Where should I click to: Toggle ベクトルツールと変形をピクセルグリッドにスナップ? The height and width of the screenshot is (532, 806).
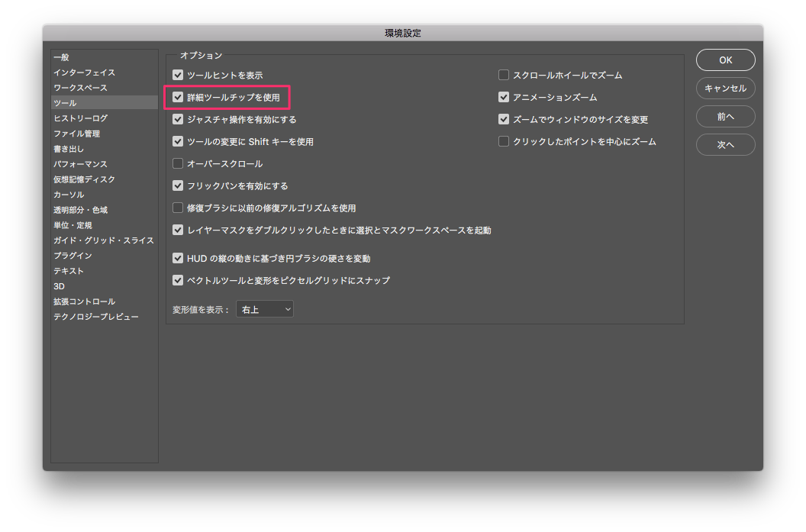(x=178, y=280)
